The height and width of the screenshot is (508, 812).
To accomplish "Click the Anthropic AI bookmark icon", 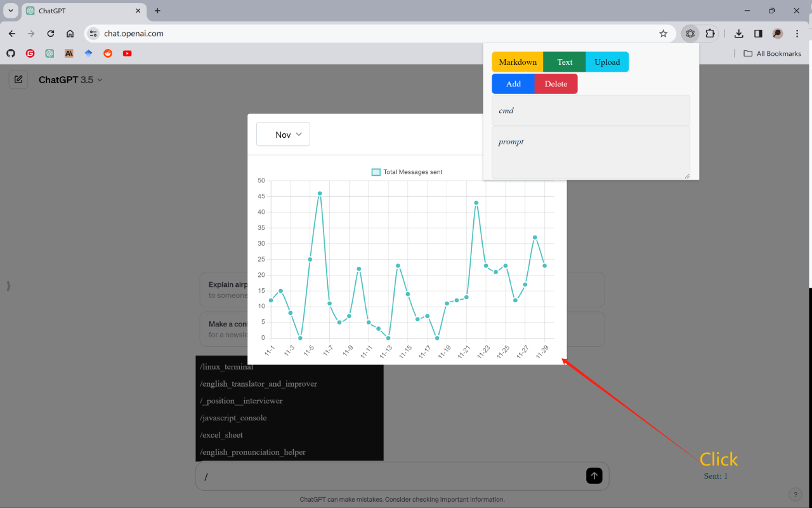I will 69,53.
